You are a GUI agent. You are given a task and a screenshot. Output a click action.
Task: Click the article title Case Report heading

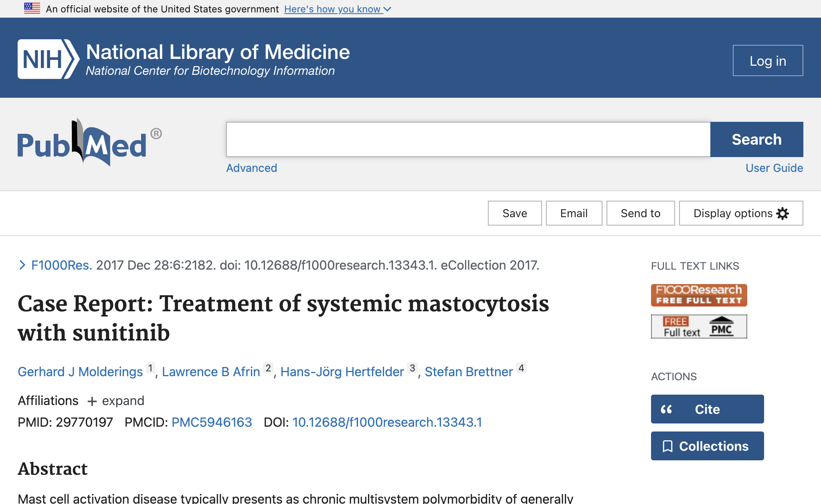(283, 318)
